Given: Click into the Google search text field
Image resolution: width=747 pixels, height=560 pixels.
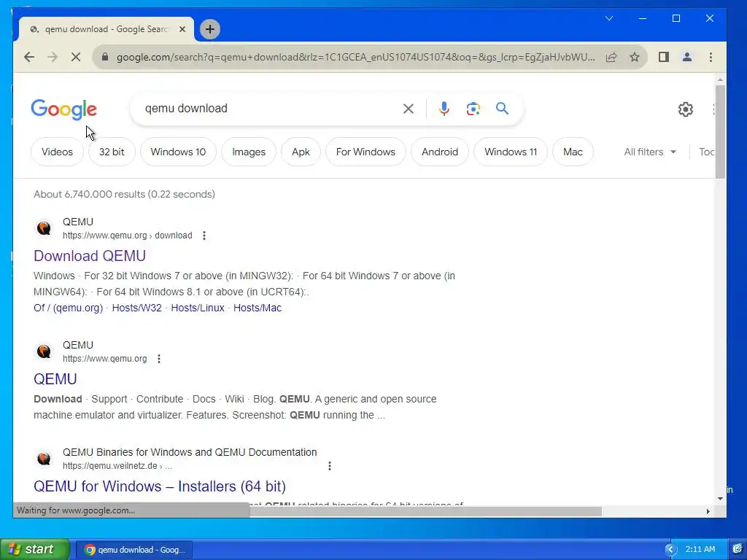Looking at the screenshot, I should pos(267,109).
